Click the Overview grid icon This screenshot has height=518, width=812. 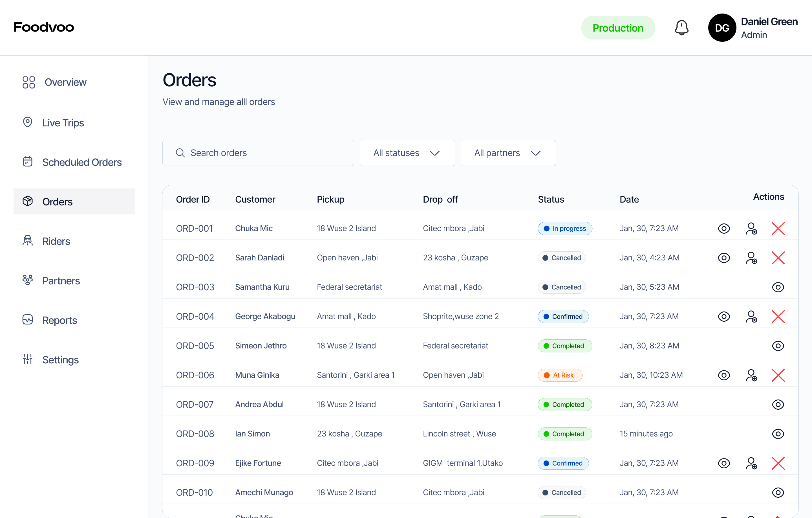pos(29,82)
